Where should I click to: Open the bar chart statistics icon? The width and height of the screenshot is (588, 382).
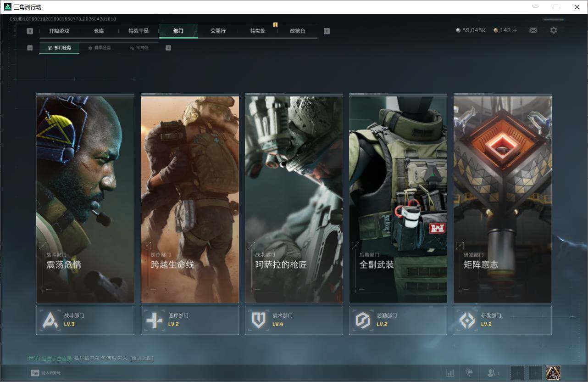[450, 373]
